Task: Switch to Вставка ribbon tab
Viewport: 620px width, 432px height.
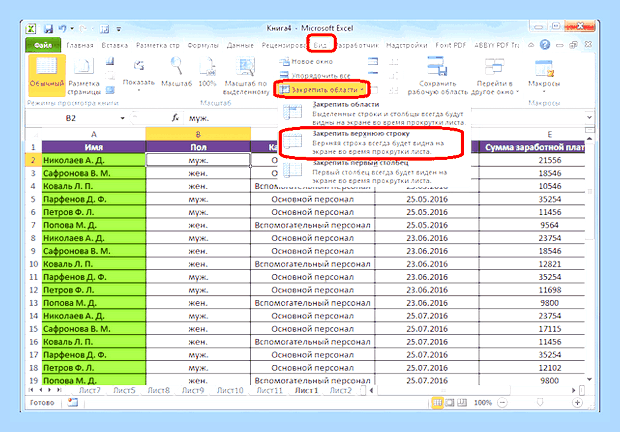Action: point(115,45)
